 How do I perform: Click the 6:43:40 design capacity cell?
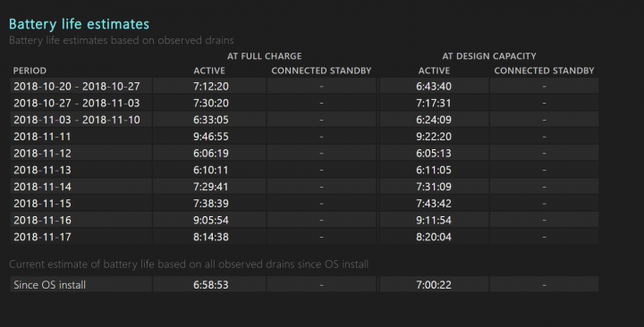[434, 86]
